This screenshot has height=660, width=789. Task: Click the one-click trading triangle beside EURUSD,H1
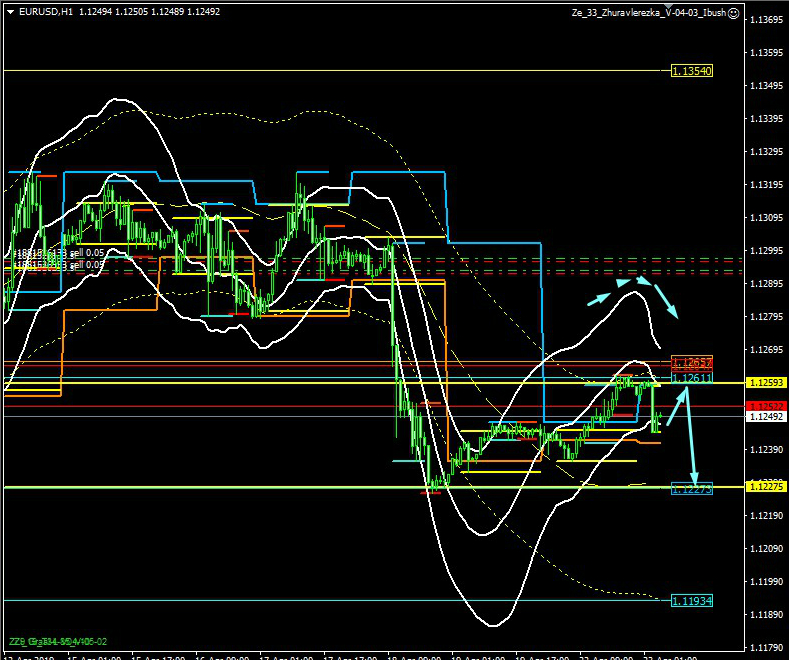pyautogui.click(x=9, y=12)
